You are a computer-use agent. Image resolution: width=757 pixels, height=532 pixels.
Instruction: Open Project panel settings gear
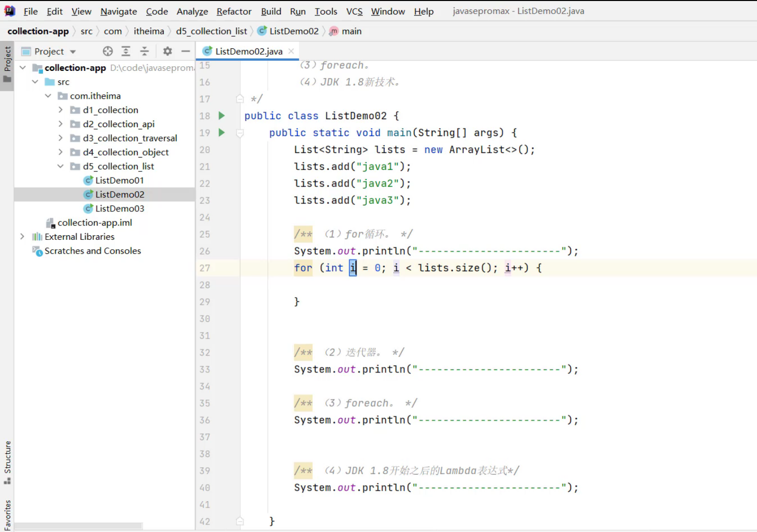tap(168, 51)
